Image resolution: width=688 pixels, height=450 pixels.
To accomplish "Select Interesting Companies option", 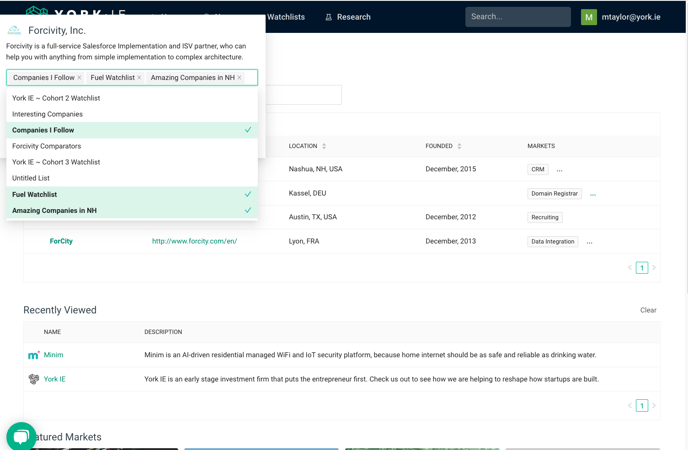I will pyautogui.click(x=132, y=114).
